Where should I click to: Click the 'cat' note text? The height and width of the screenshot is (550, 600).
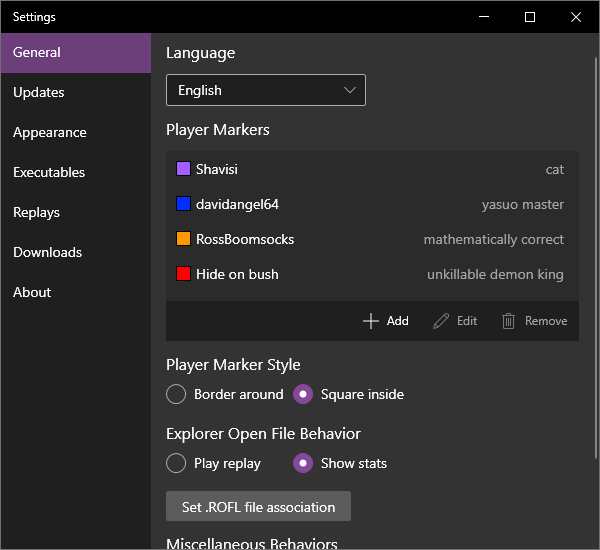pyautogui.click(x=554, y=170)
